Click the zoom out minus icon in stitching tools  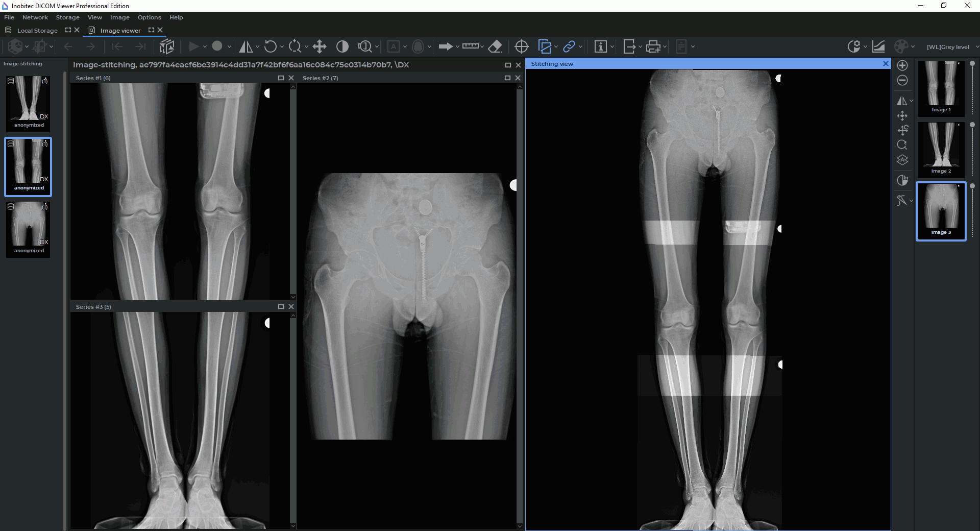902,81
